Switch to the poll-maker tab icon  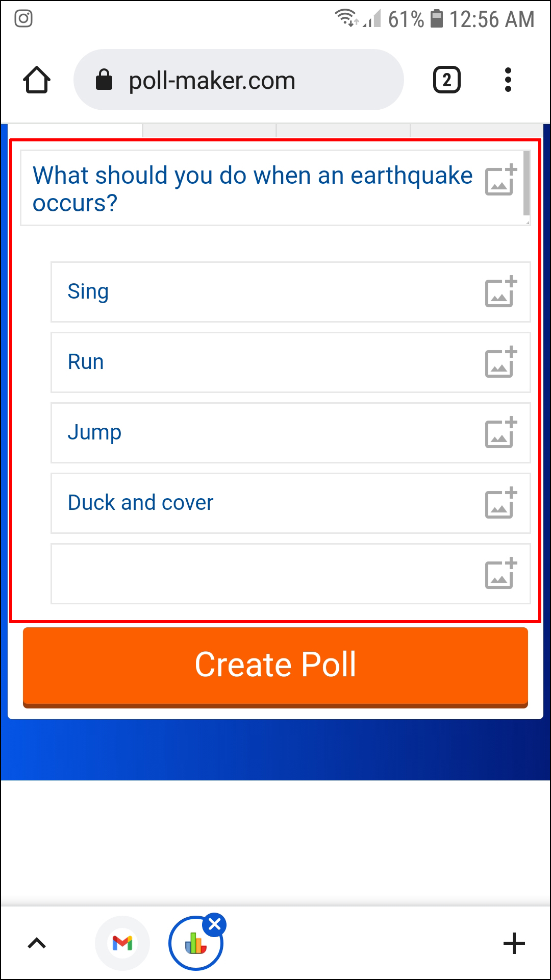(x=195, y=944)
